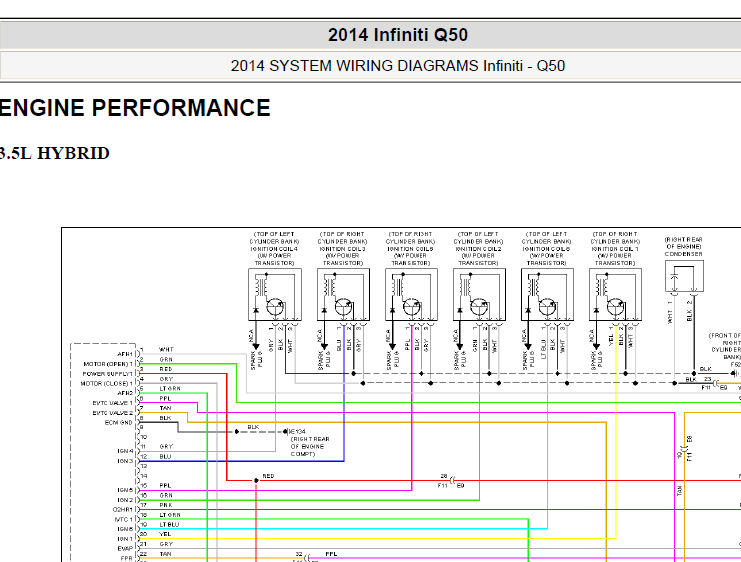Click the 'IGN 1' ECM pin label

point(125,539)
